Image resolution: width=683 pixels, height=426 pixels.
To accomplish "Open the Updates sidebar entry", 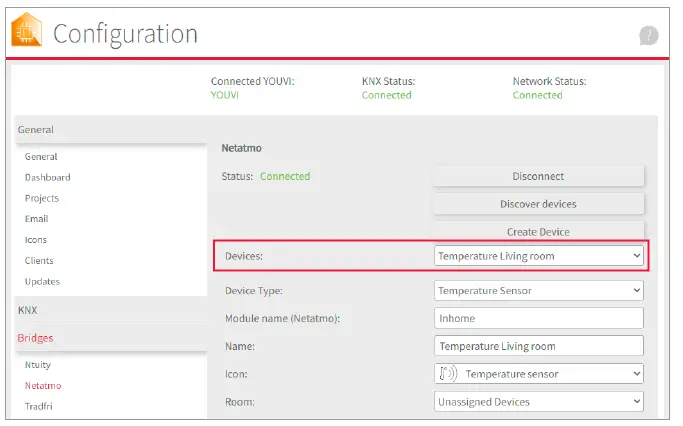I will [x=42, y=282].
